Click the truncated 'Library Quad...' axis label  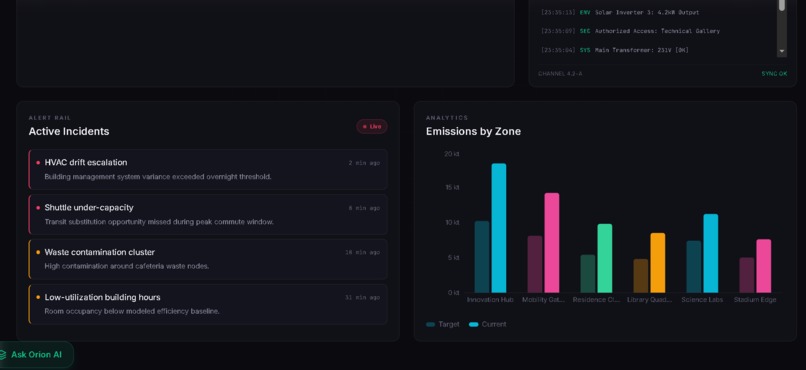click(650, 300)
